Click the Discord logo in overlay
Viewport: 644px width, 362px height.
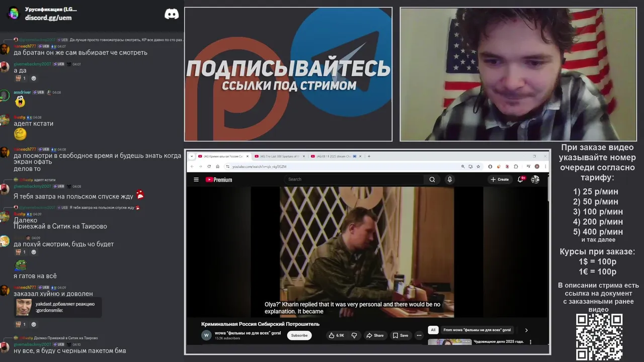coord(172,14)
